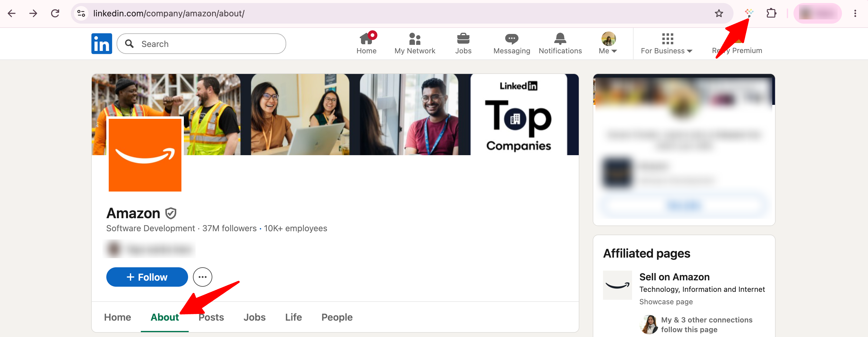Follow the Amazon page
Viewport: 868px width, 337px height.
coord(147,277)
